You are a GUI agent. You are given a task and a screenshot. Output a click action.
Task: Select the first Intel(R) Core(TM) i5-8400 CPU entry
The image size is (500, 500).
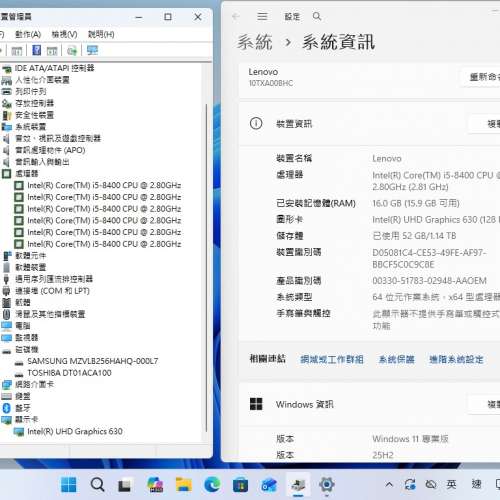[104, 186]
